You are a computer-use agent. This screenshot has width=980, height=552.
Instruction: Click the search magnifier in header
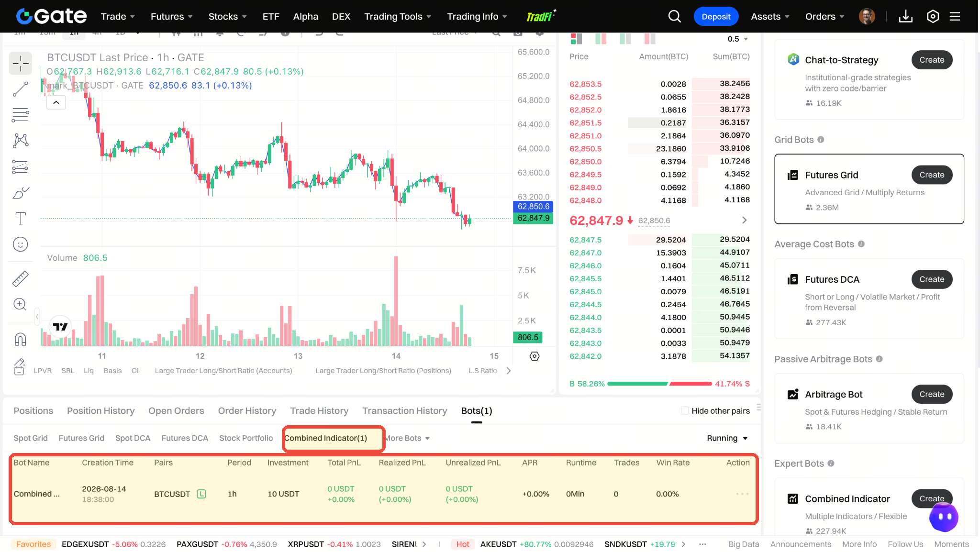[674, 16]
